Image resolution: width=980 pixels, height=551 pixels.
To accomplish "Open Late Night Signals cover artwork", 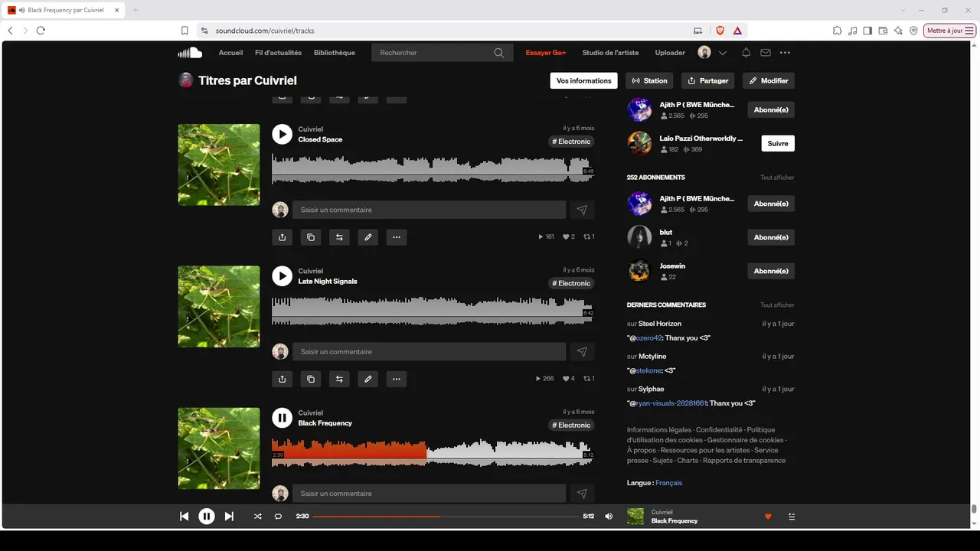I will pyautogui.click(x=219, y=306).
